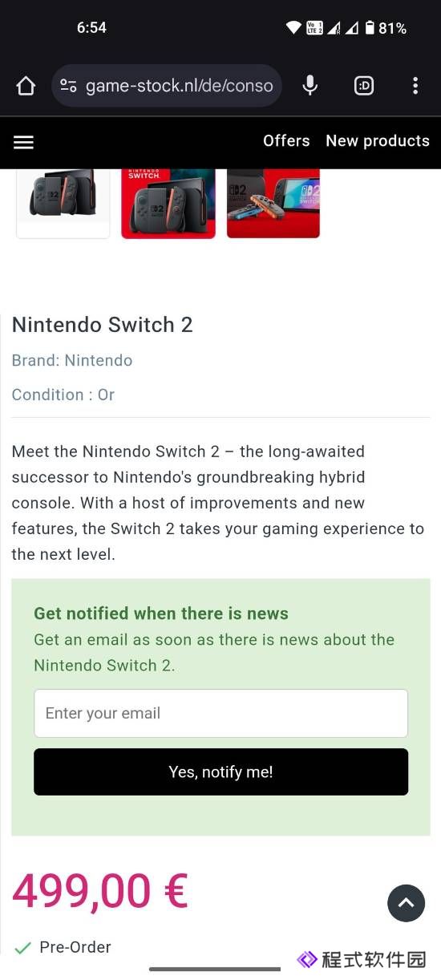Tap the battery status icon
441x980 pixels.
pos(370,27)
